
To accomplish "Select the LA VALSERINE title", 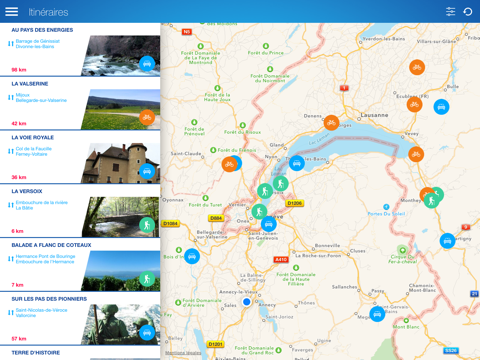I will (x=30, y=84).
